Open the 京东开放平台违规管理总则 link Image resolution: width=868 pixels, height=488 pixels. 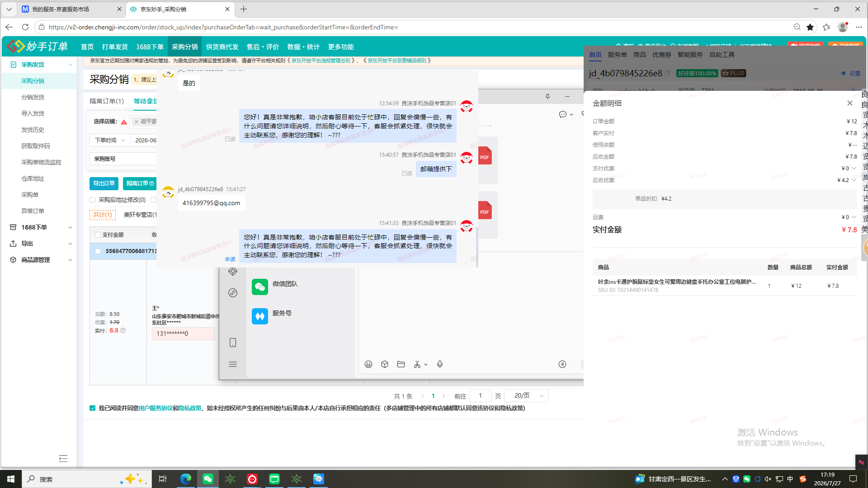[321, 61]
